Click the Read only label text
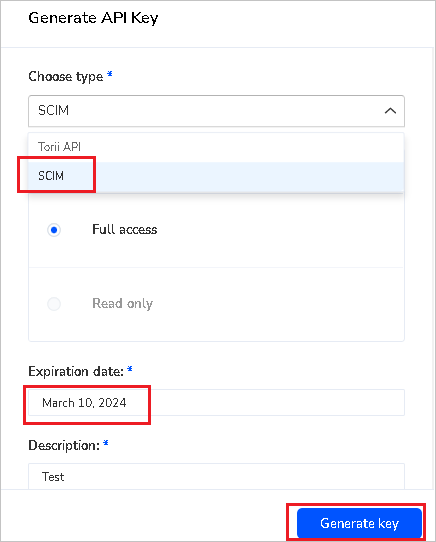436x542 pixels. click(x=122, y=304)
